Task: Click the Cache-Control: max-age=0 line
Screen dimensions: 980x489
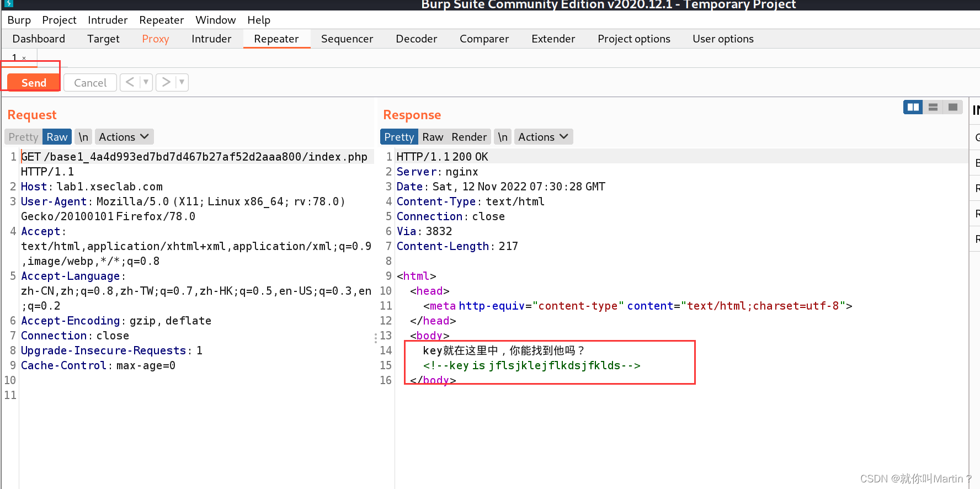Action: 98,365
